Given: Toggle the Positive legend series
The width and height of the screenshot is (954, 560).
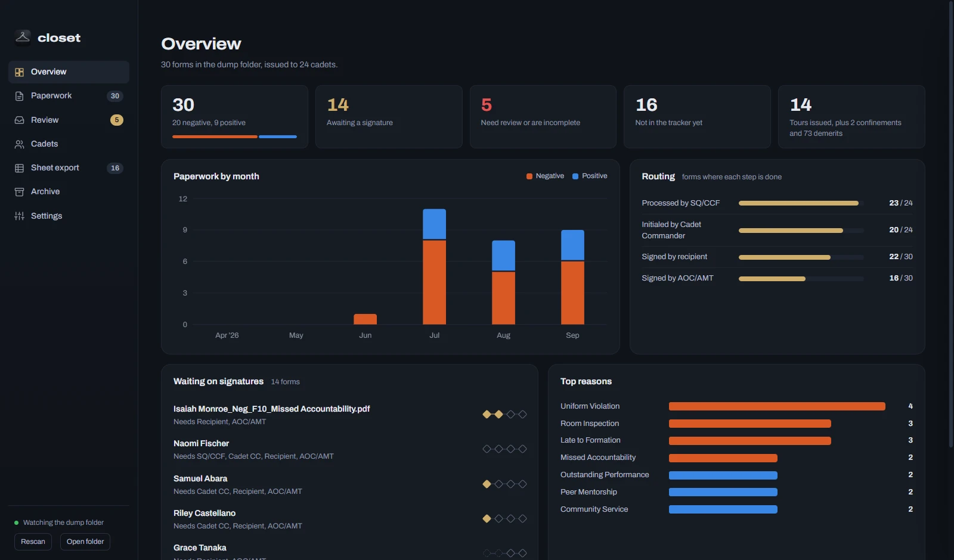Looking at the screenshot, I should 590,176.
